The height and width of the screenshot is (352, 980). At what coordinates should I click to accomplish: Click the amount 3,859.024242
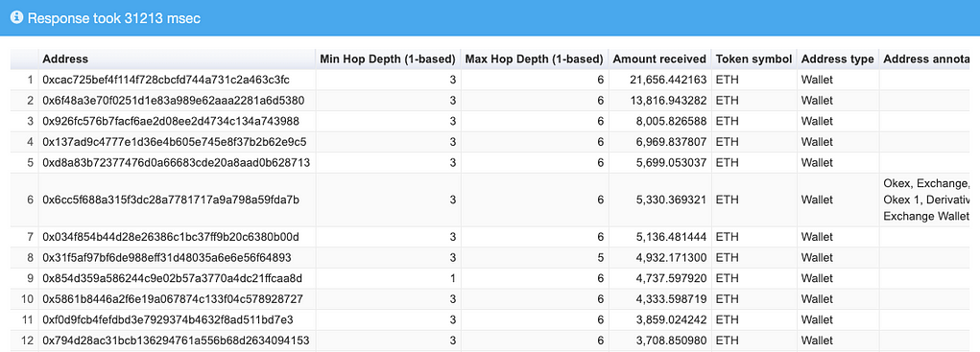click(672, 319)
